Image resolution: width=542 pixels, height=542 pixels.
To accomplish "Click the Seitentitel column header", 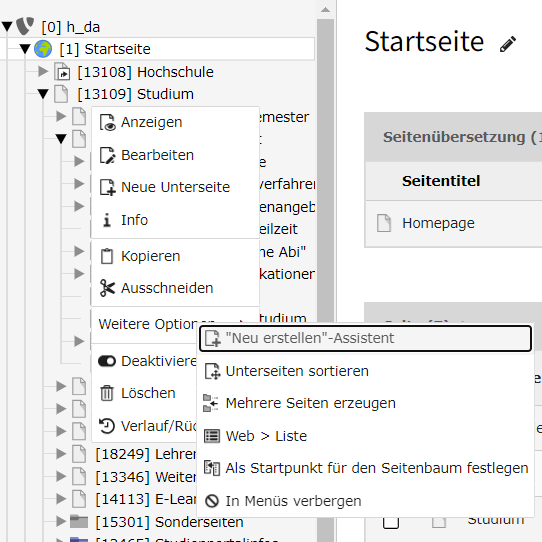I will pos(441,181).
